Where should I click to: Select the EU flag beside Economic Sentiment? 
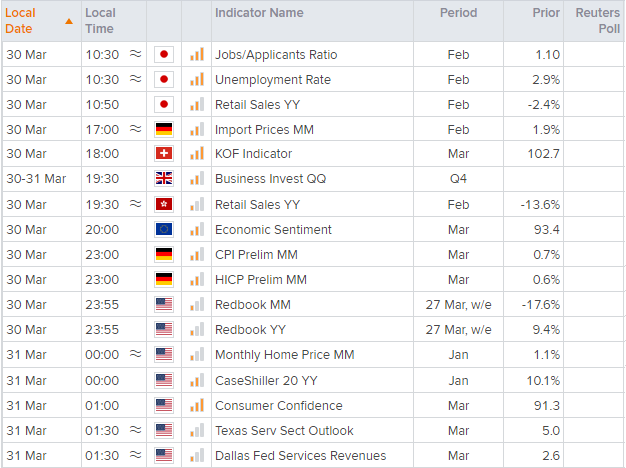tap(164, 229)
